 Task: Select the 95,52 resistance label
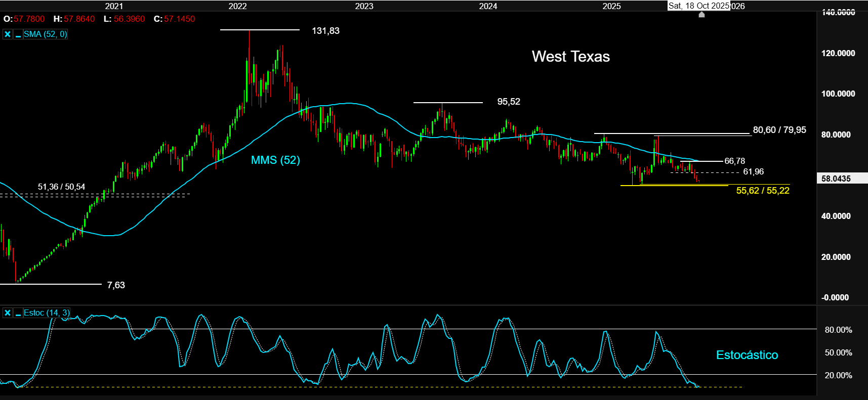(x=508, y=102)
